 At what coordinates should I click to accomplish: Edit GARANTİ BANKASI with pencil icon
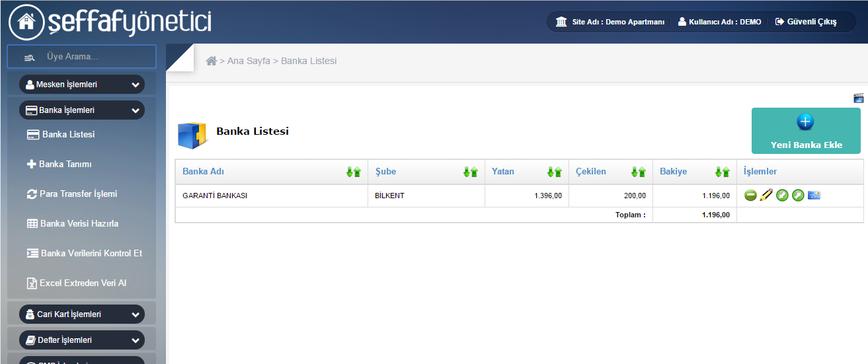pos(766,196)
